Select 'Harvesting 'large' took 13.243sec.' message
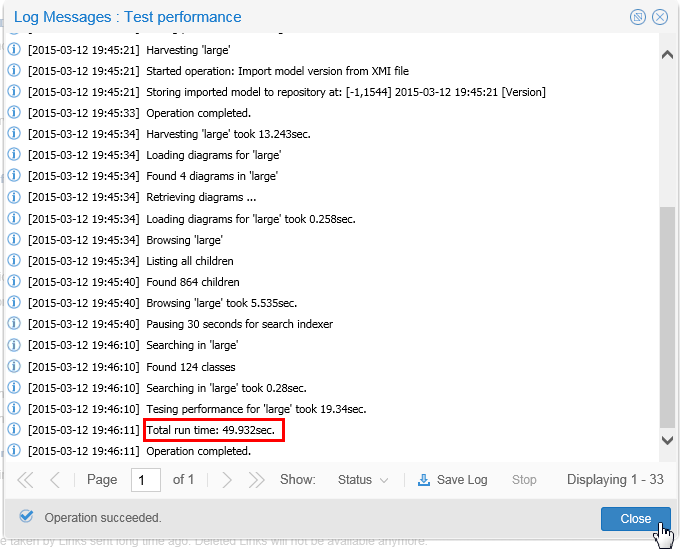The image size is (686, 552). click(228, 134)
